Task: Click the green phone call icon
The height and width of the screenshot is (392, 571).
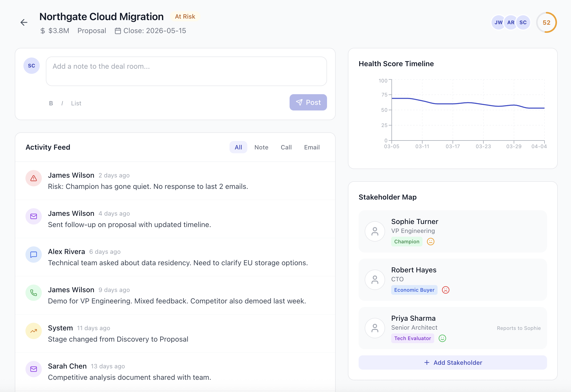Action: click(x=34, y=293)
